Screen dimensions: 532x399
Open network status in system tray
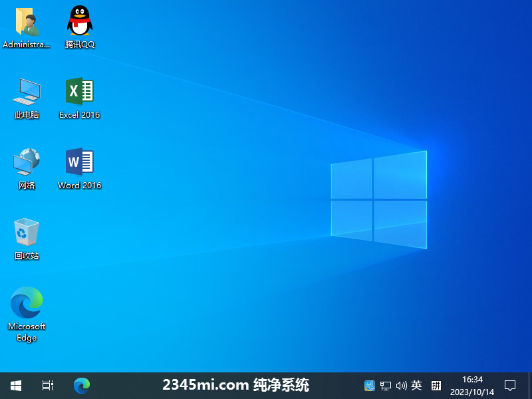[386, 386]
